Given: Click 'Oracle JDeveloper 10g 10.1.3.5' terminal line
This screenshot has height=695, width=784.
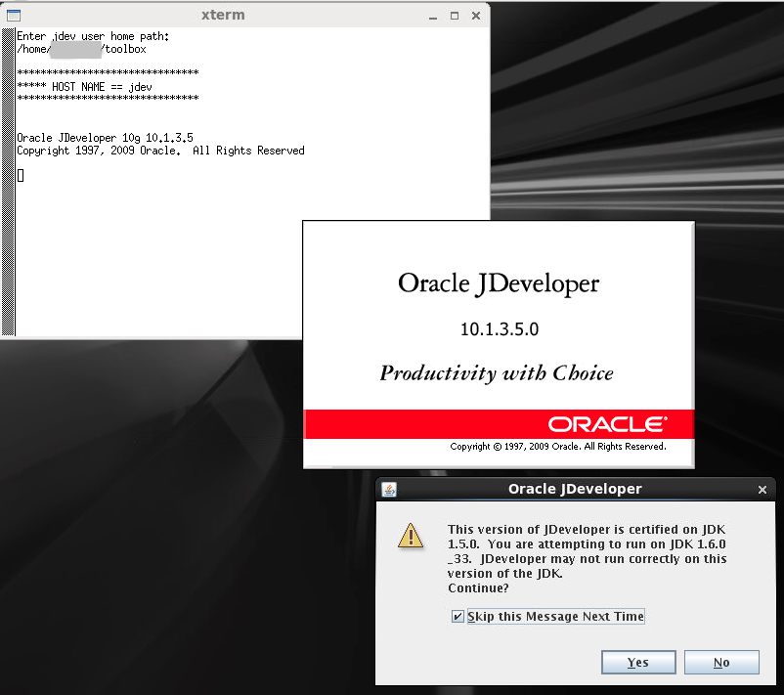Looking at the screenshot, I should click(105, 138).
